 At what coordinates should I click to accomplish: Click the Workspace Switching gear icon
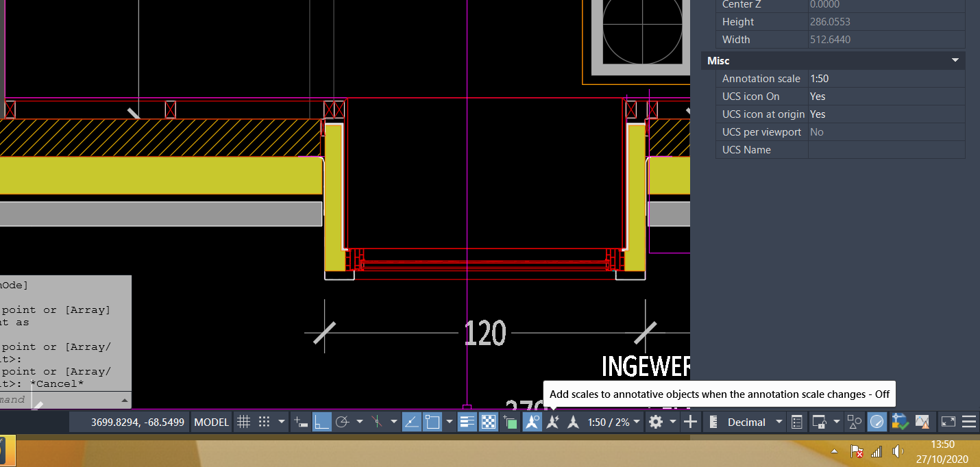point(656,422)
